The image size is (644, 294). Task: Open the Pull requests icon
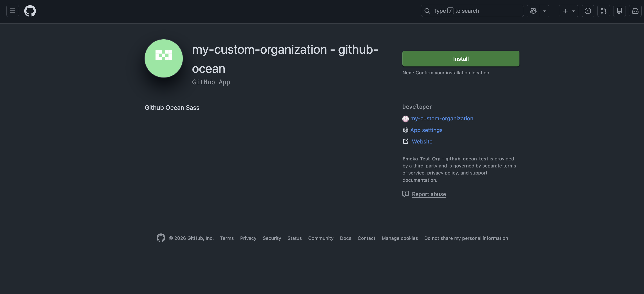tap(604, 11)
